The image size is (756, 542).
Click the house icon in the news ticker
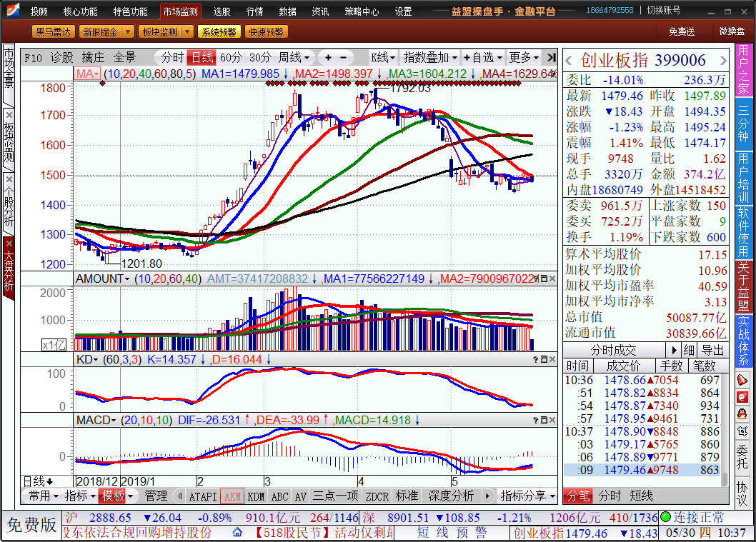pos(238,533)
